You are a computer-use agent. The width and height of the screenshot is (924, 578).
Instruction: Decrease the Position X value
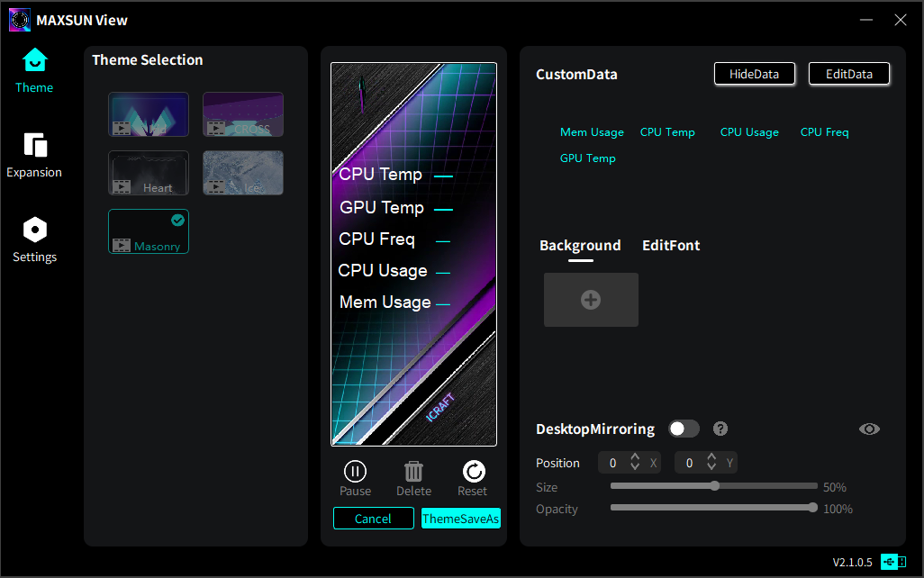tap(635, 466)
